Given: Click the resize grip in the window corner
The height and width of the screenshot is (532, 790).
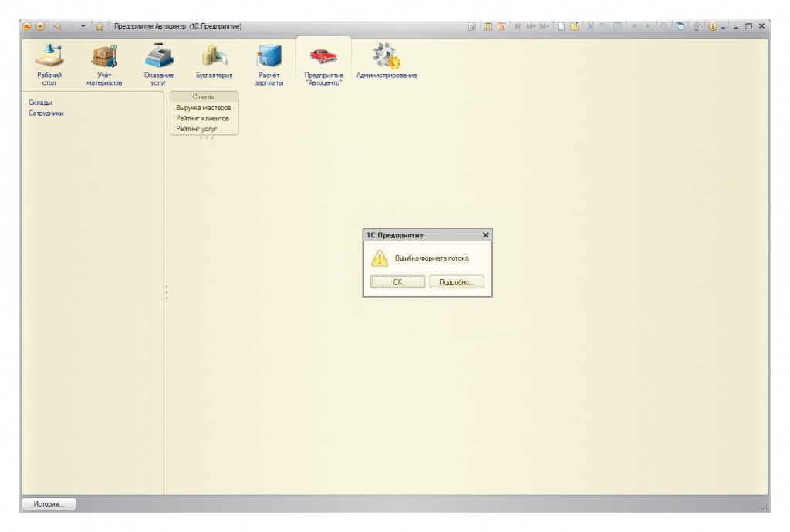Looking at the screenshot, I should click(765, 508).
